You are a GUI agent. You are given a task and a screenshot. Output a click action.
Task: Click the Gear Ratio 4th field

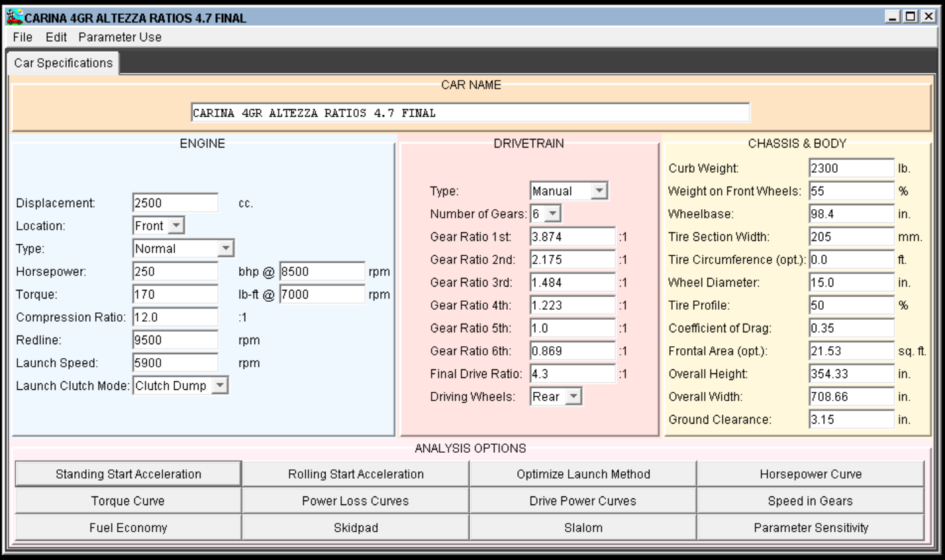click(573, 305)
